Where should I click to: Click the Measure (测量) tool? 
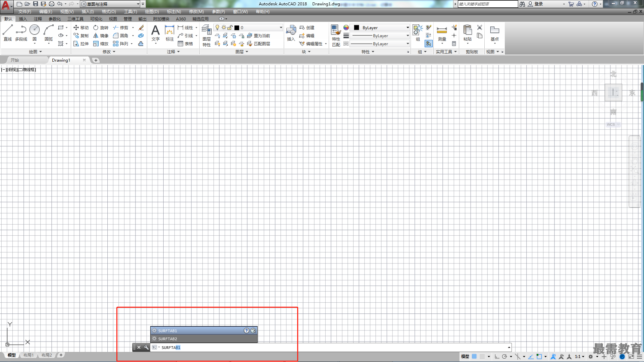pyautogui.click(x=442, y=33)
